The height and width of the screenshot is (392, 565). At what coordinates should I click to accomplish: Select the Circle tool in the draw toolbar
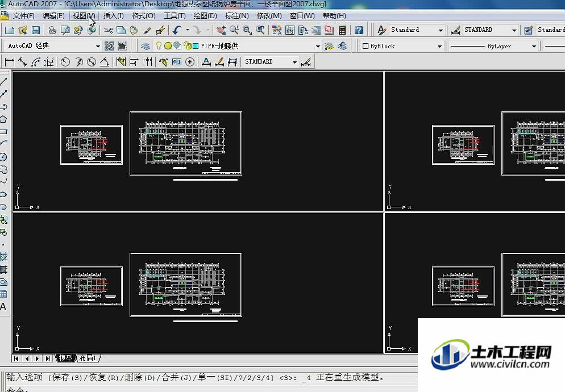pyautogui.click(x=3, y=157)
